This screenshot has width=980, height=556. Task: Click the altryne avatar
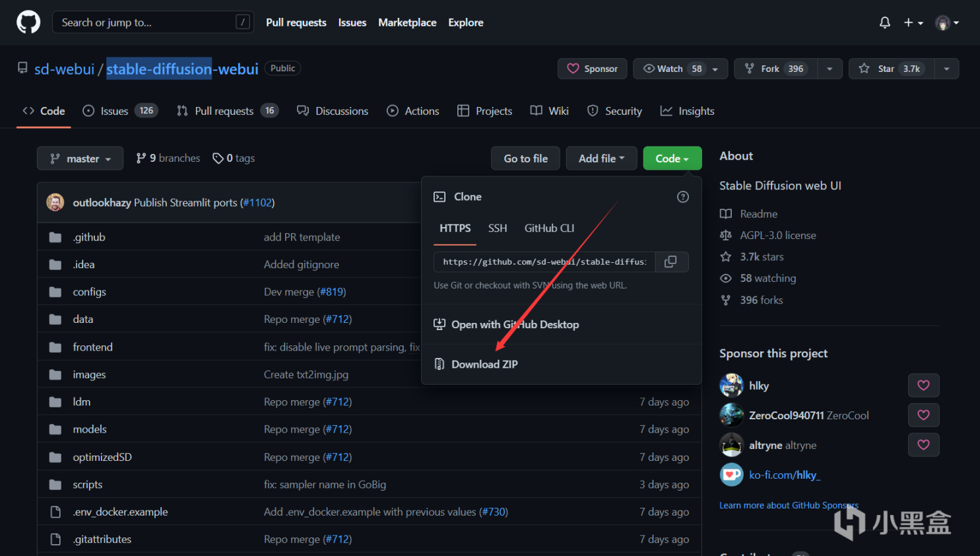[731, 444]
